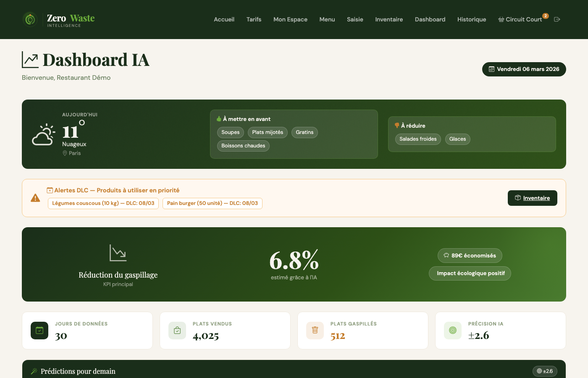Click the Zero Waste Intelligence logo
Screen dimensions: 588x378
58,19
